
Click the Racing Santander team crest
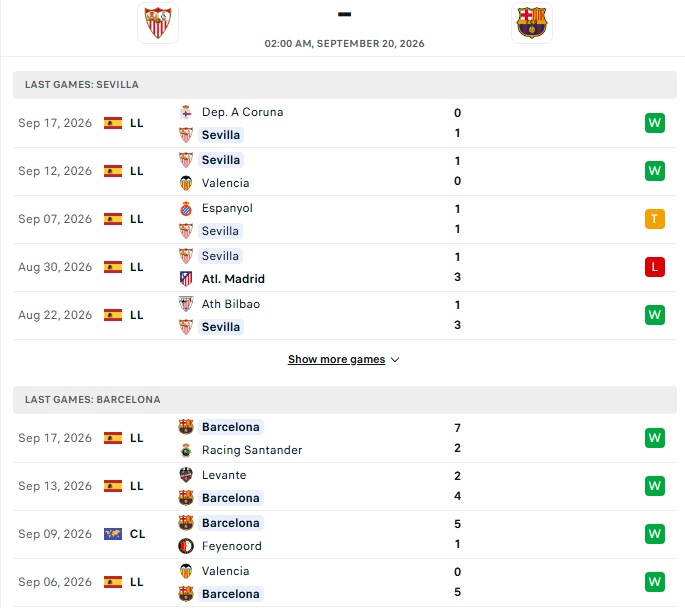click(186, 450)
